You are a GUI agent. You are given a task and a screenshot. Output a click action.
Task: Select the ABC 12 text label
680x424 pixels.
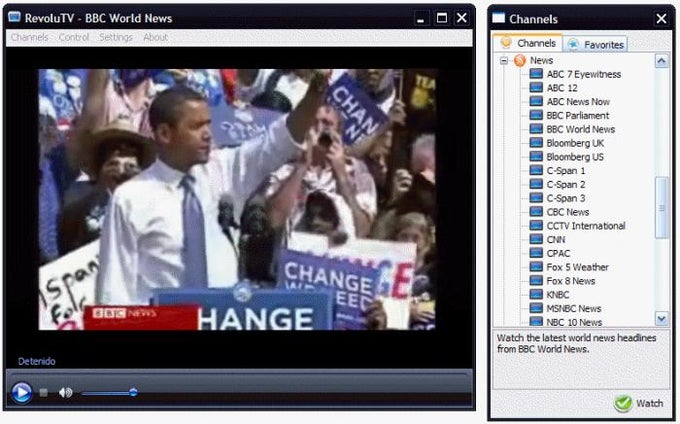click(x=562, y=88)
